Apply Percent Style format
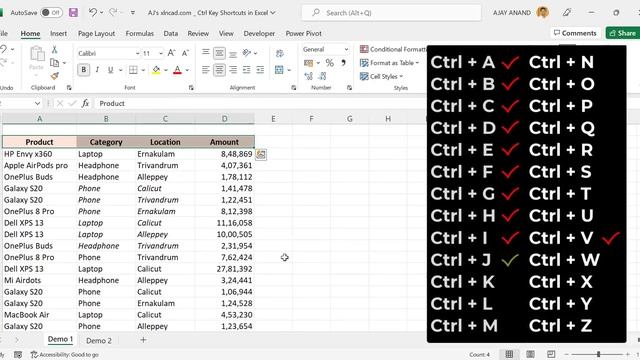The image size is (640, 360). pyautogui.click(x=330, y=62)
